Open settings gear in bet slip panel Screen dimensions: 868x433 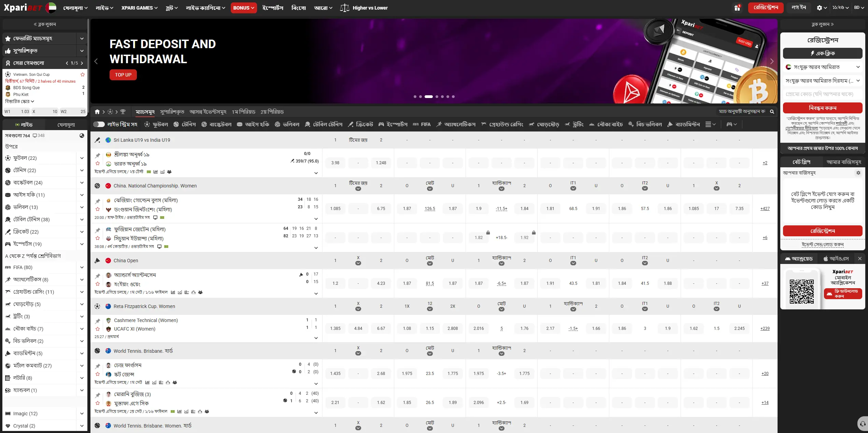858,173
